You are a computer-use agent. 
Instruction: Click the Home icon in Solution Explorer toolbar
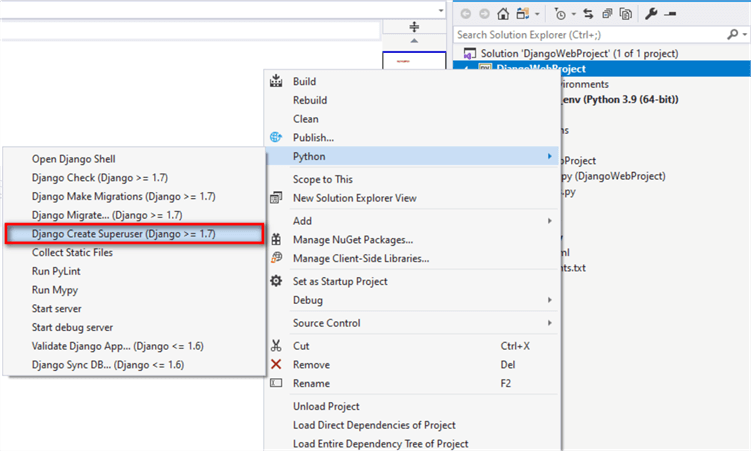tap(503, 14)
